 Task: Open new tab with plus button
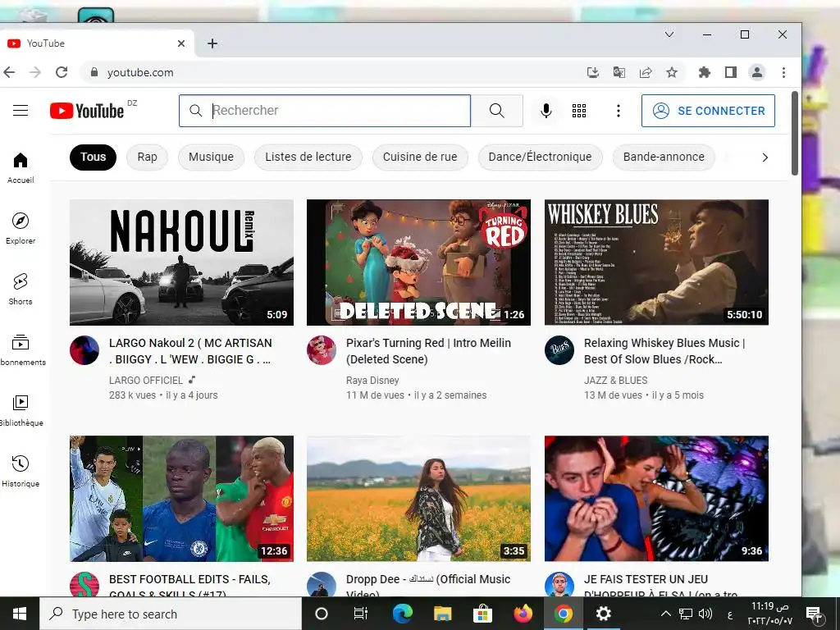click(x=212, y=43)
